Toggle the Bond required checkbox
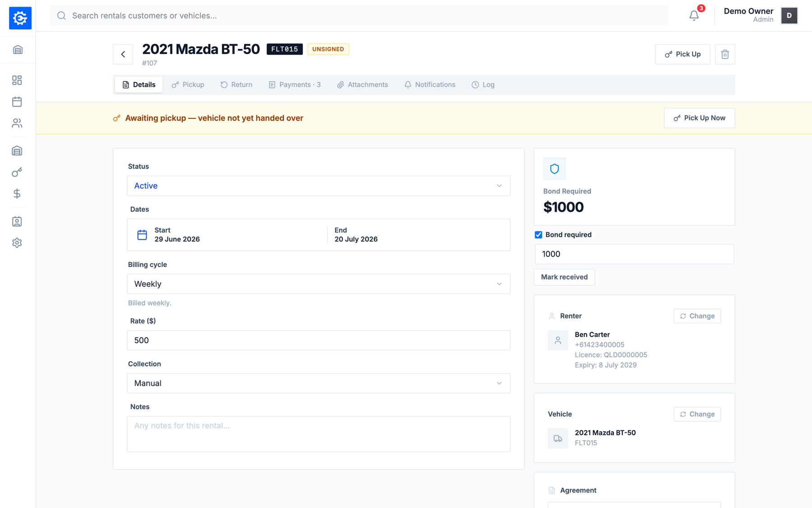The width and height of the screenshot is (812, 508). coord(538,235)
